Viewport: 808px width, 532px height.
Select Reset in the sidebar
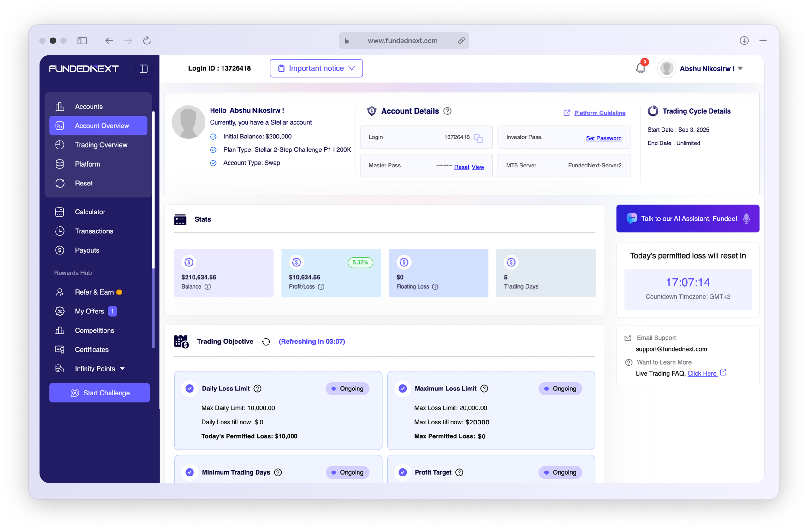click(98, 183)
